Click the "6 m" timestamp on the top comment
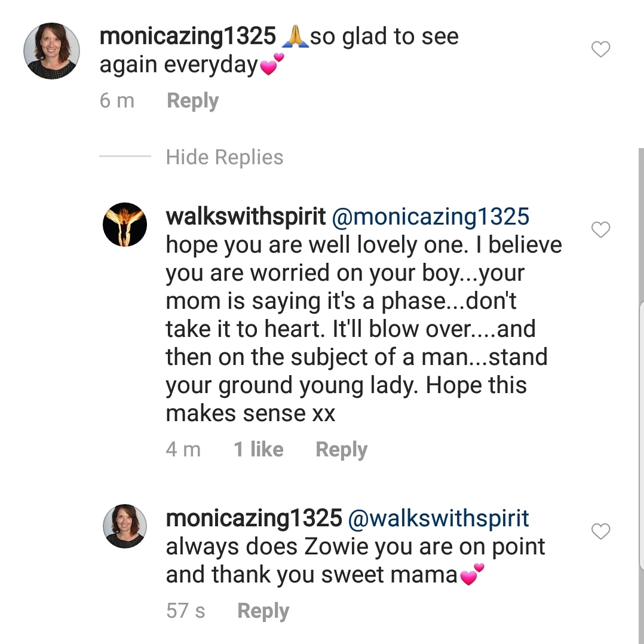The image size is (644, 644). point(117,101)
